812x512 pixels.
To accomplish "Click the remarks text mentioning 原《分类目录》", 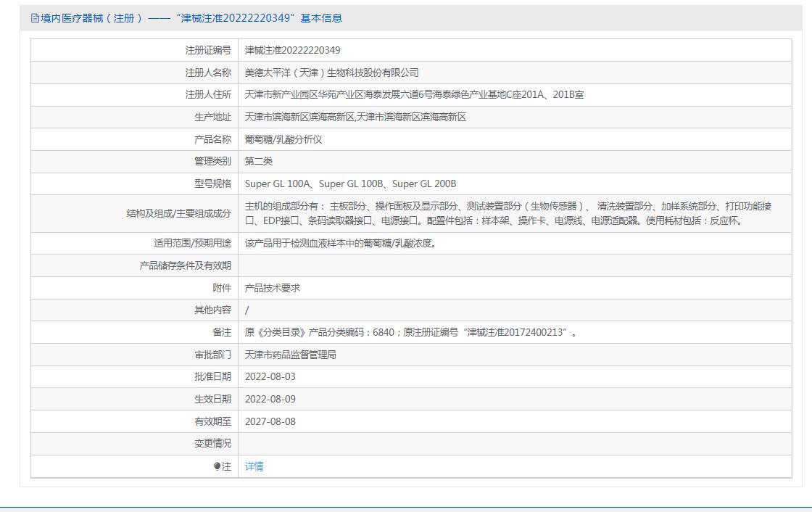I will click(x=411, y=332).
